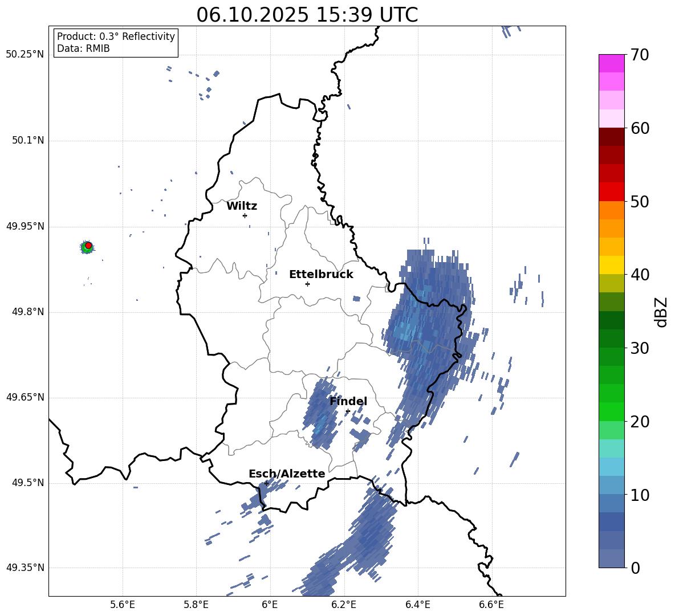Click the cross marker under Esch/Alzette
The width and height of the screenshot is (675, 616).
tap(266, 483)
